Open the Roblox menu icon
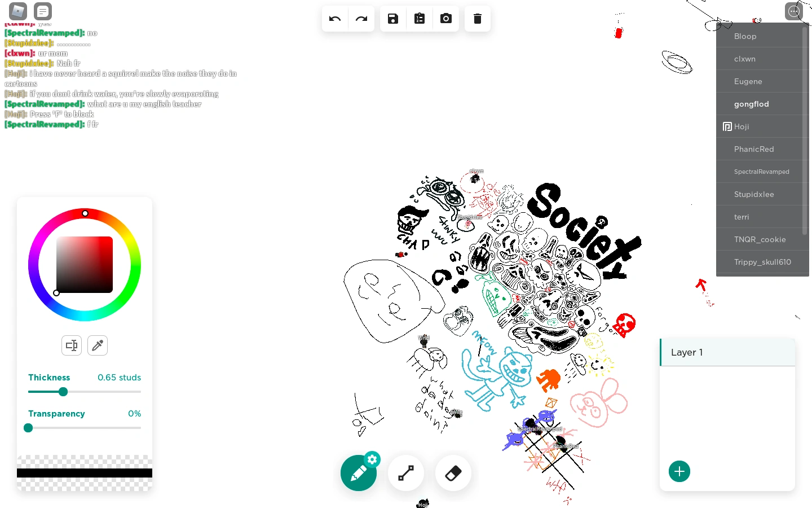This screenshot has height=508, width=812. point(18,11)
